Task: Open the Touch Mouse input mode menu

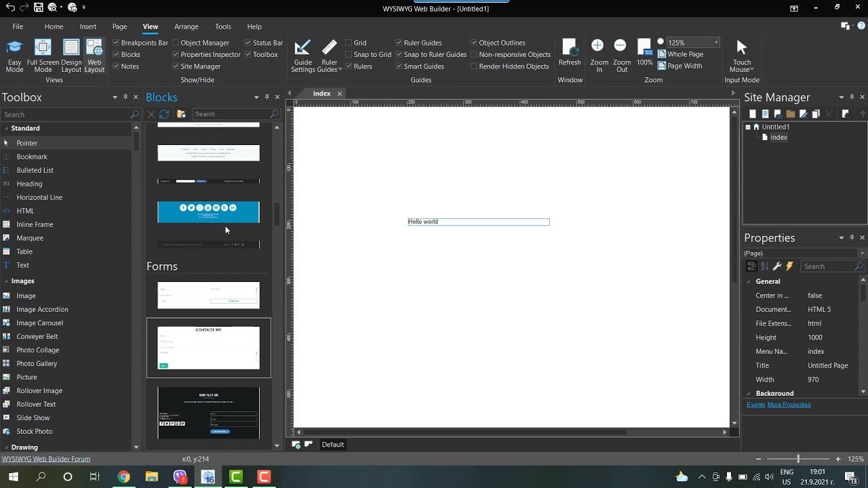Action: pyautogui.click(x=742, y=56)
